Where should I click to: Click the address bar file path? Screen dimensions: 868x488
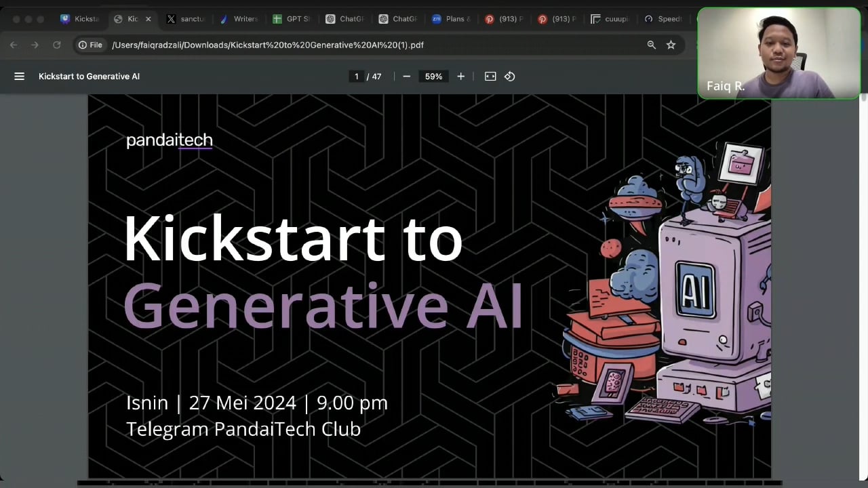tap(268, 45)
